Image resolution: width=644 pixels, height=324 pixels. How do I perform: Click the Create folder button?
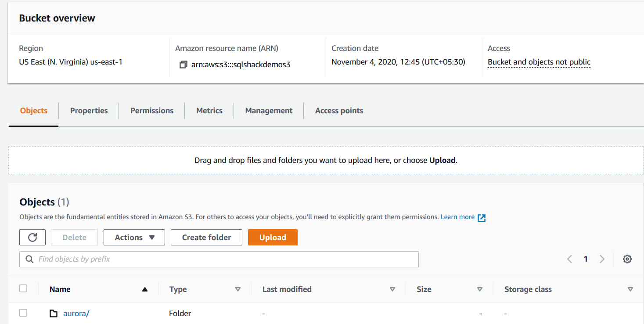pyautogui.click(x=206, y=238)
